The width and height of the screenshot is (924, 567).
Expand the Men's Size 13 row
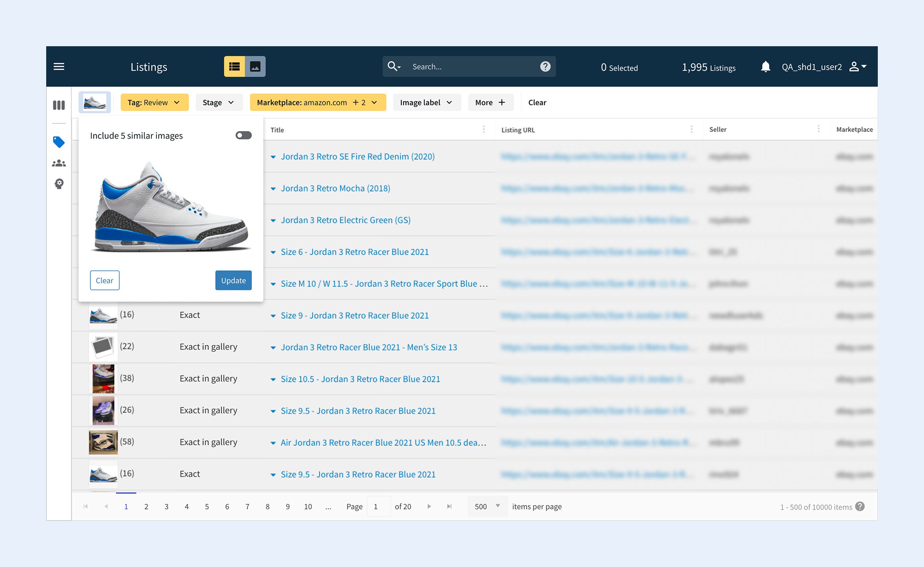coord(273,347)
